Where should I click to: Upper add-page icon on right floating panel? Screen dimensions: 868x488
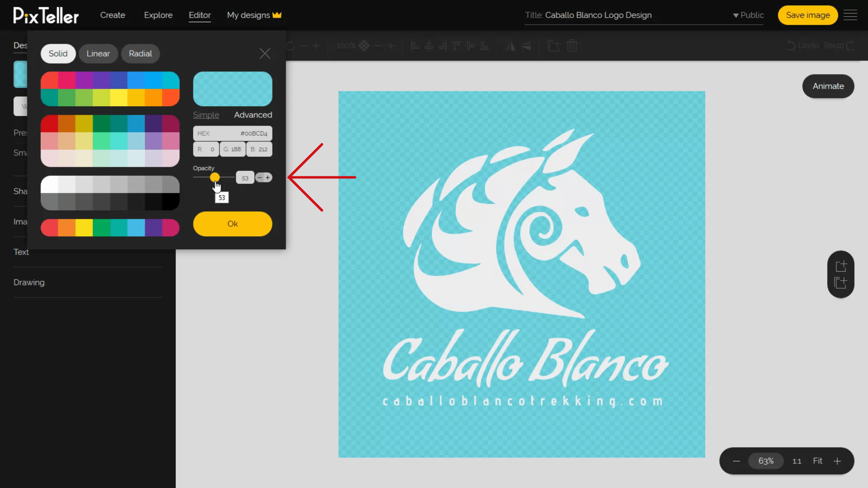click(841, 266)
